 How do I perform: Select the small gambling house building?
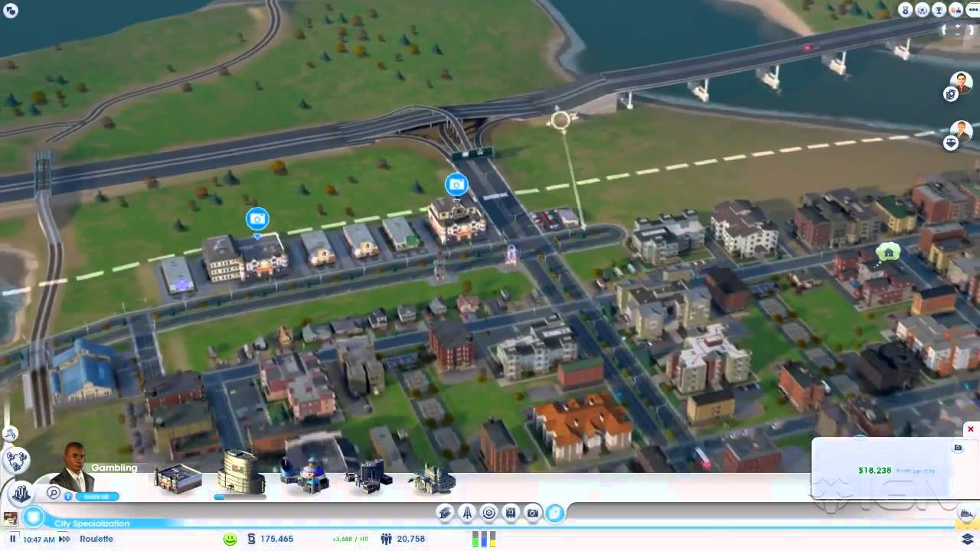(178, 478)
